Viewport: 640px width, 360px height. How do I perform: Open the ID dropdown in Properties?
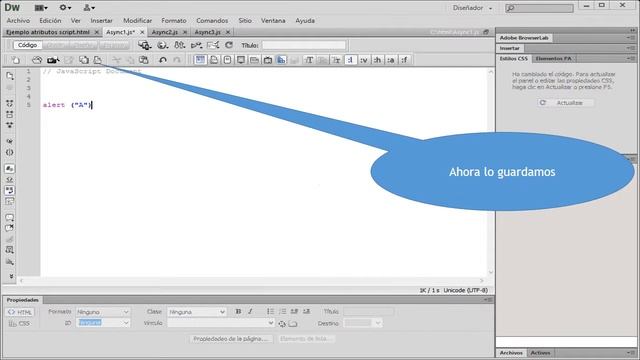click(102, 323)
